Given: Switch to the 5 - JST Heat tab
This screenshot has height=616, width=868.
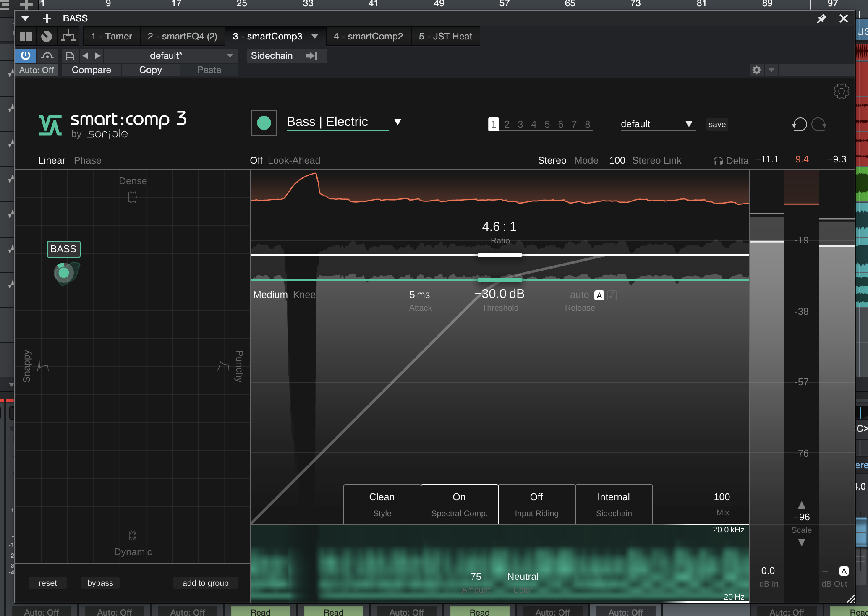Looking at the screenshot, I should pos(446,37).
